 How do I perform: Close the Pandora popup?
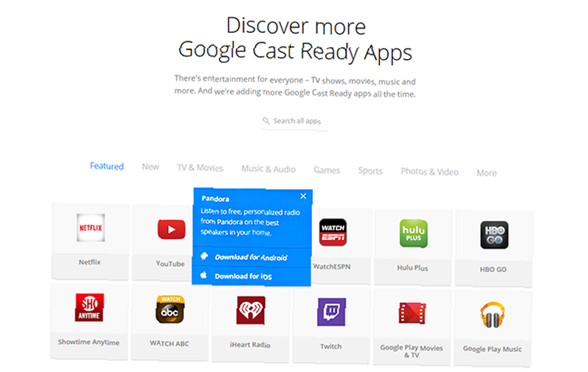(303, 196)
